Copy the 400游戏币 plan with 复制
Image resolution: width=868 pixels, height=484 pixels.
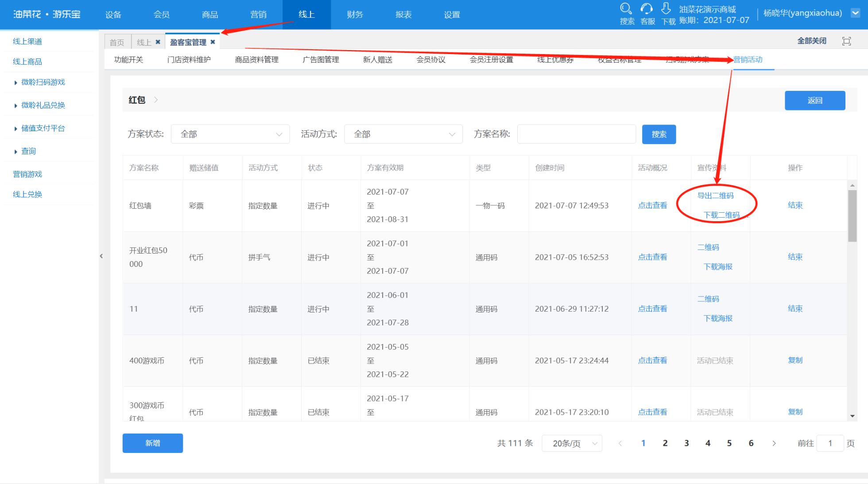point(795,360)
